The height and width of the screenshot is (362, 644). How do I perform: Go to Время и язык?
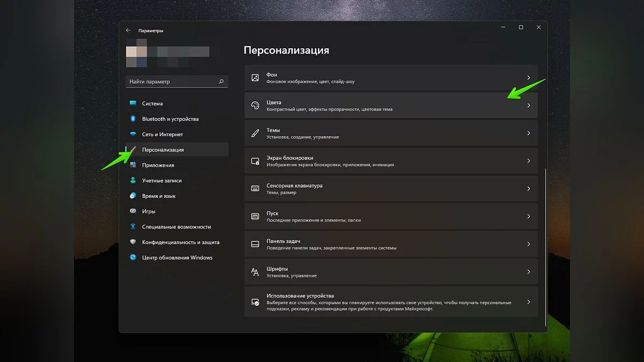[x=177, y=196]
